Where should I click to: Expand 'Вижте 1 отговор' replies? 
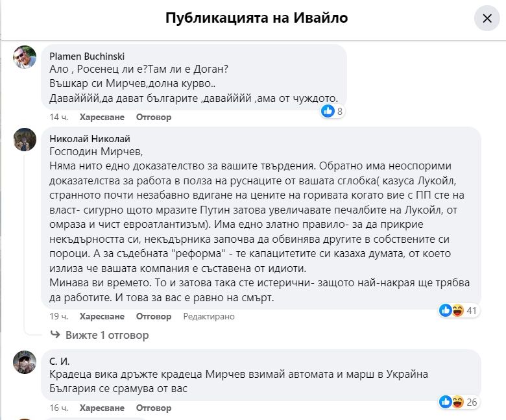[107, 336]
